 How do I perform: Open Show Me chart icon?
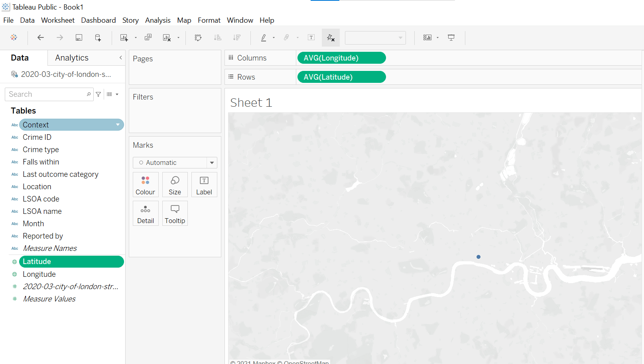(x=427, y=37)
